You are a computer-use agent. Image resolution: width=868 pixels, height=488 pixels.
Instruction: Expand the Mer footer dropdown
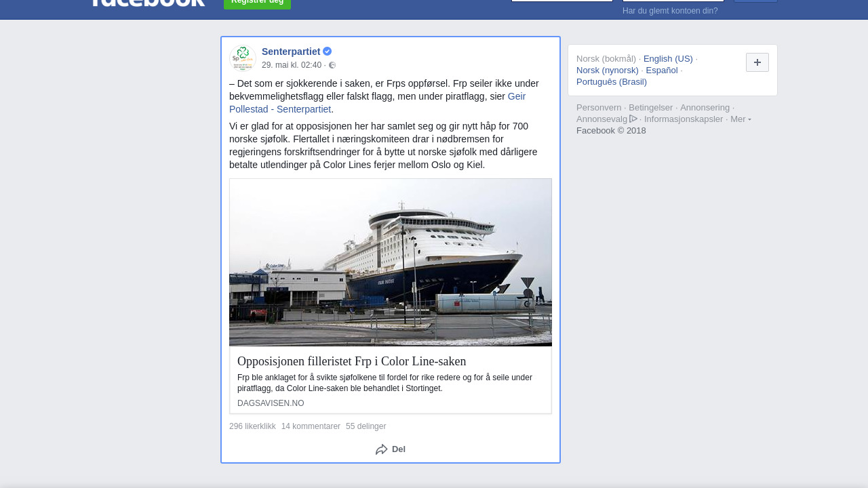pyautogui.click(x=741, y=119)
